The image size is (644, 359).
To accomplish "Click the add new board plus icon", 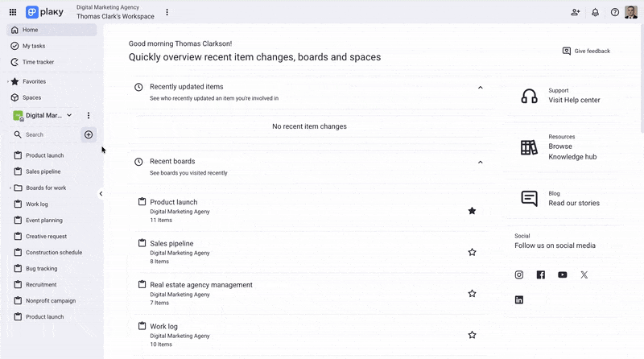I will (x=89, y=134).
